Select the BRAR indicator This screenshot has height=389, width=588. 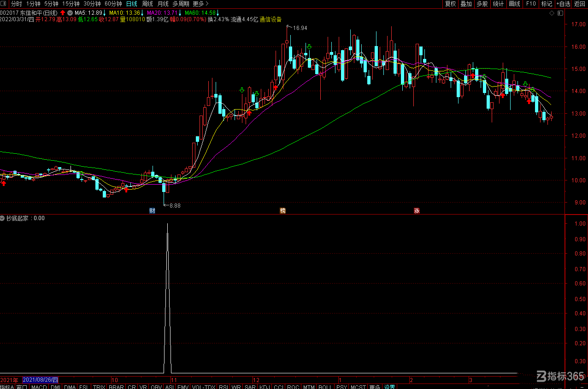coord(116,387)
